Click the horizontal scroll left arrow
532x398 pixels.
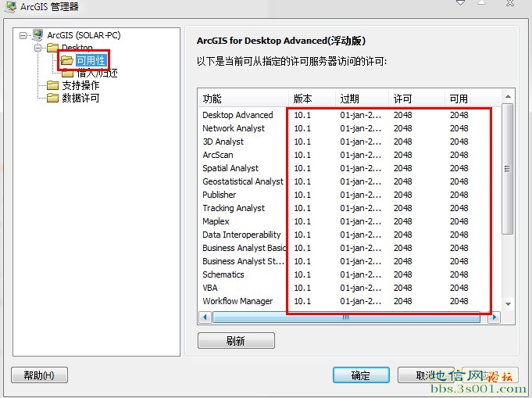205,317
